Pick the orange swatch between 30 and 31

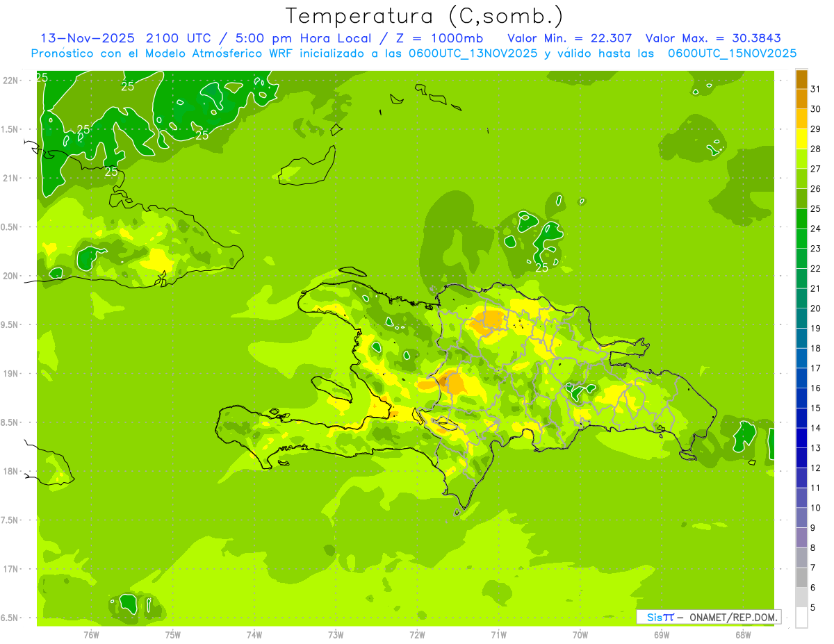coord(802,99)
